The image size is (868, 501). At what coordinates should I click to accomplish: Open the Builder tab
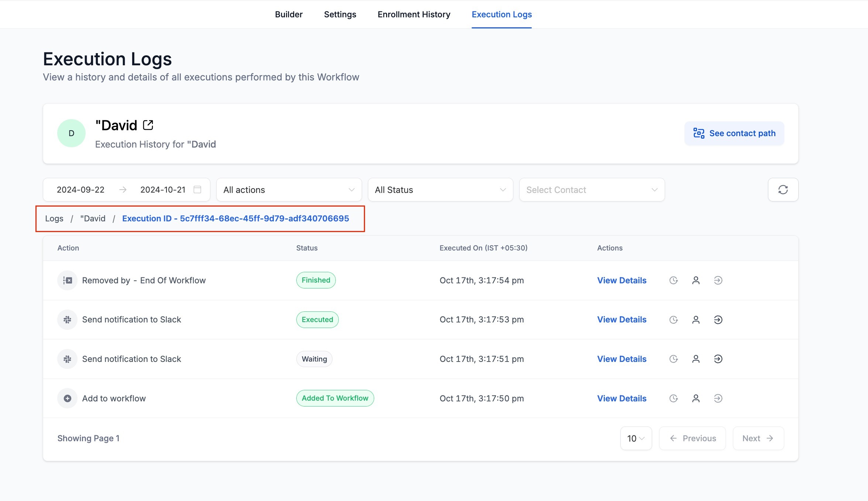[289, 14]
